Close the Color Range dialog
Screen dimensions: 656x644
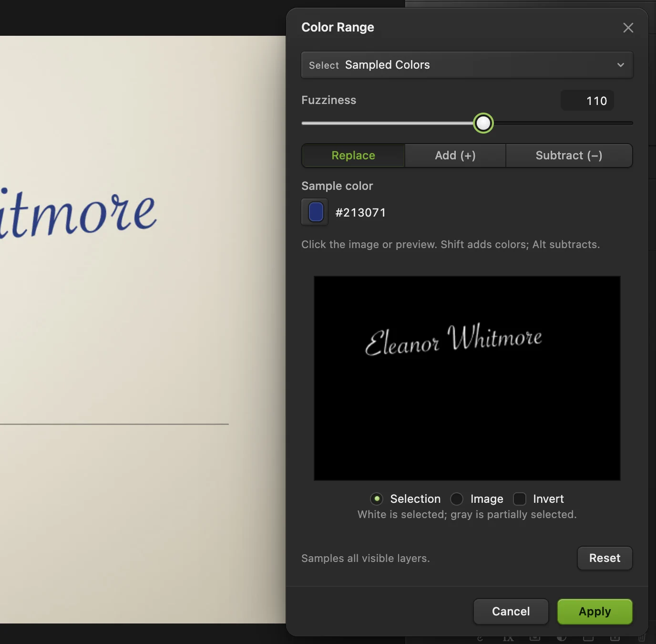(x=628, y=28)
